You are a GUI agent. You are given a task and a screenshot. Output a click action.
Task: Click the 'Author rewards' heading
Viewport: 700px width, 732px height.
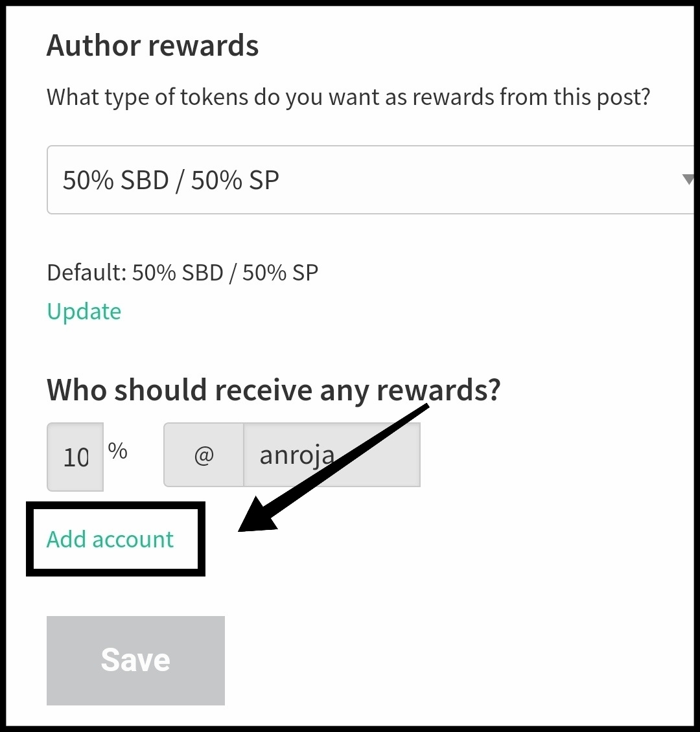pos(153,45)
